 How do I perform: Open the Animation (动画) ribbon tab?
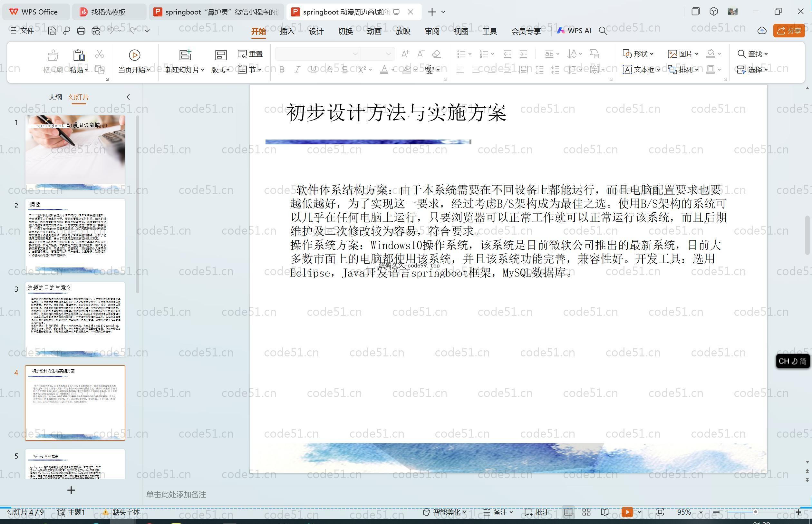pos(374,31)
